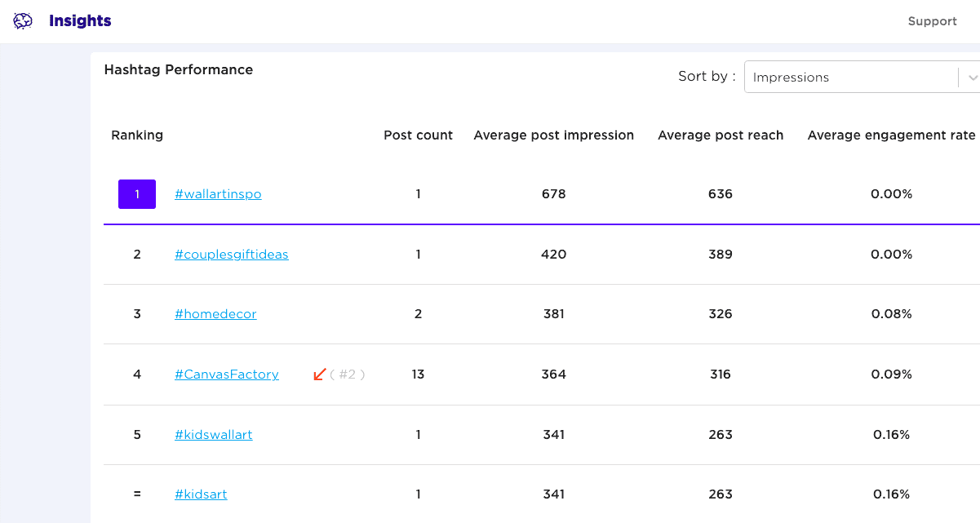The image size is (980, 523).
Task: Click the purple rank 1 badge
Action: click(137, 194)
